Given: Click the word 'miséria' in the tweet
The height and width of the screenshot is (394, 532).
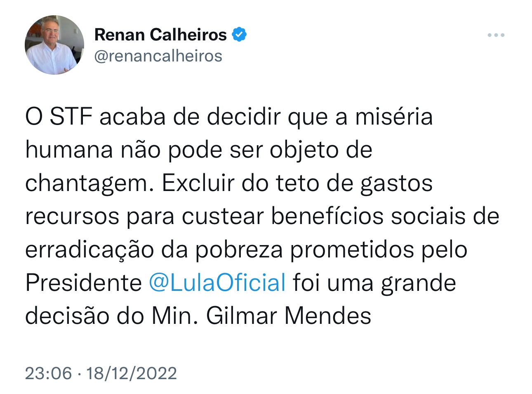Looking at the screenshot, I should pyautogui.click(x=394, y=117).
